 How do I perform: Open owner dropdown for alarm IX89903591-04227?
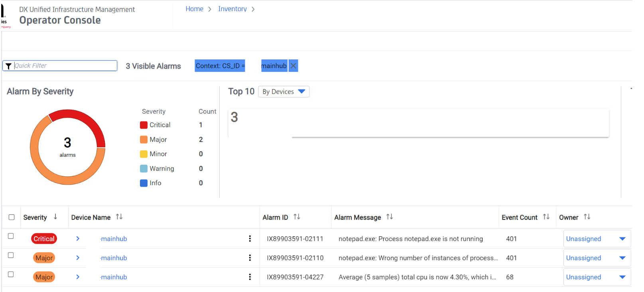622,277
